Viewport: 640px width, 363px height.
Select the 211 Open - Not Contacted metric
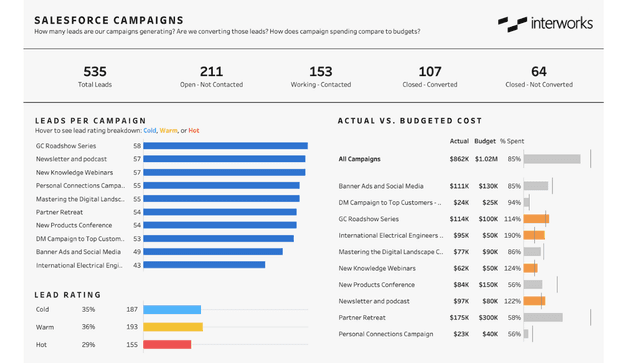[x=211, y=76]
